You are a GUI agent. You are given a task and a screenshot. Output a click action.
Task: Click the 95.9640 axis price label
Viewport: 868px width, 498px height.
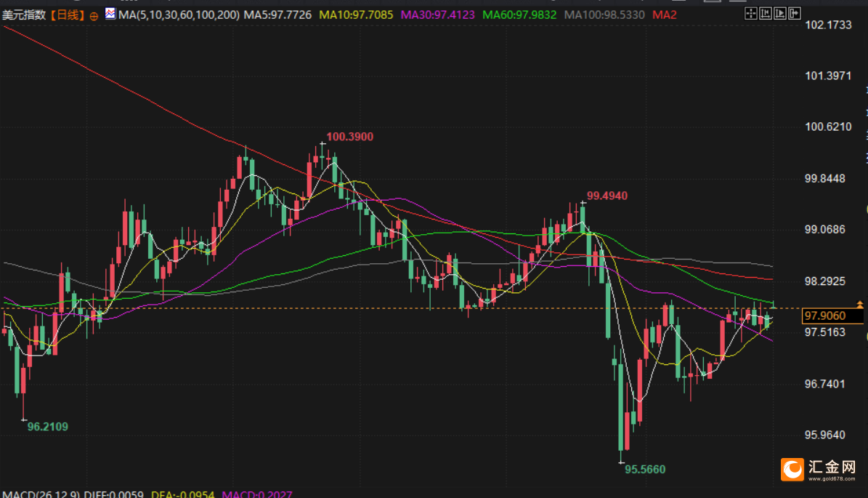click(825, 435)
